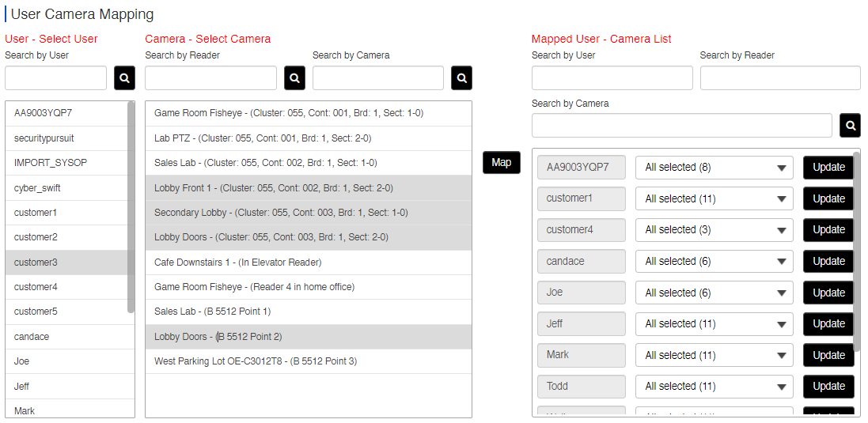Focus the Mapped list Search by Reader field
The image size is (868, 423).
pyautogui.click(x=780, y=78)
